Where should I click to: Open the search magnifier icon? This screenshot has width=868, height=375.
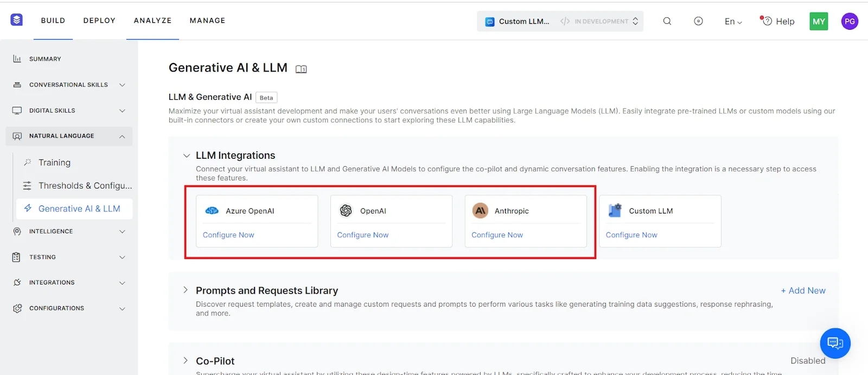click(x=667, y=21)
